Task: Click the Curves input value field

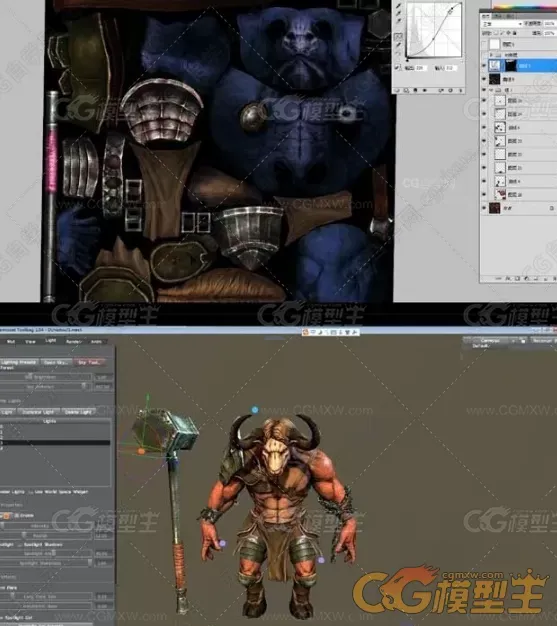Action: tap(449, 68)
